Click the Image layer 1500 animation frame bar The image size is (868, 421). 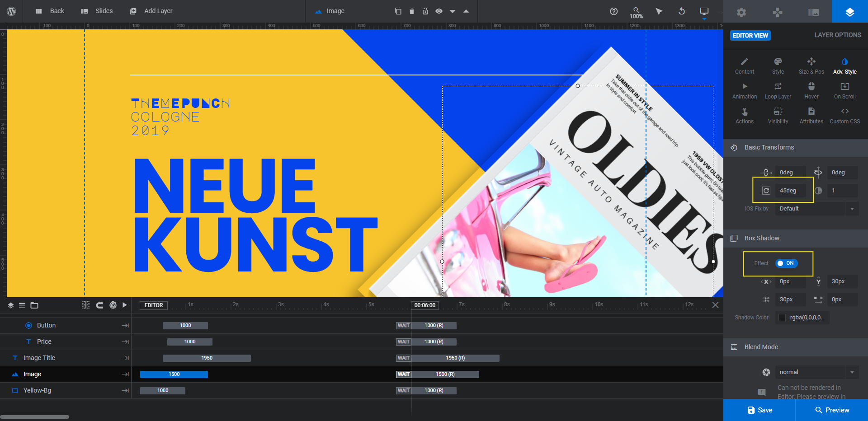pos(174,374)
